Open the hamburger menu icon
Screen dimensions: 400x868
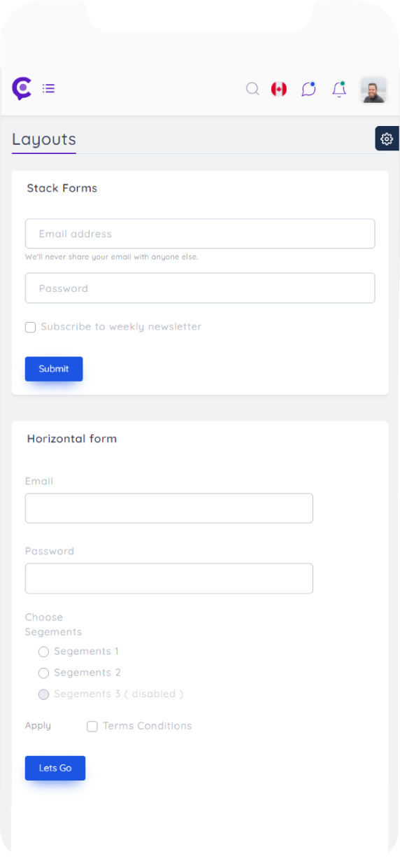[48, 88]
